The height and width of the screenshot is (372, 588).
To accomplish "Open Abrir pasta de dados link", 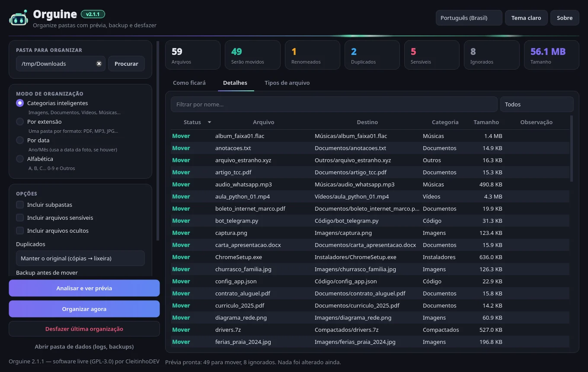I will pos(84,346).
